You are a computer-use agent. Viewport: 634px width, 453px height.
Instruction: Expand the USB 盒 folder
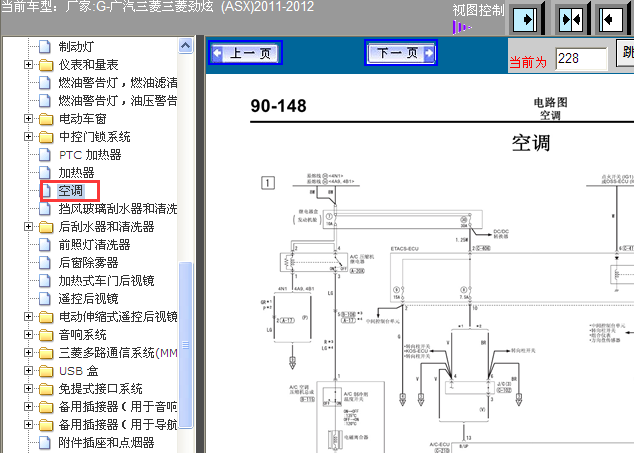point(28,370)
